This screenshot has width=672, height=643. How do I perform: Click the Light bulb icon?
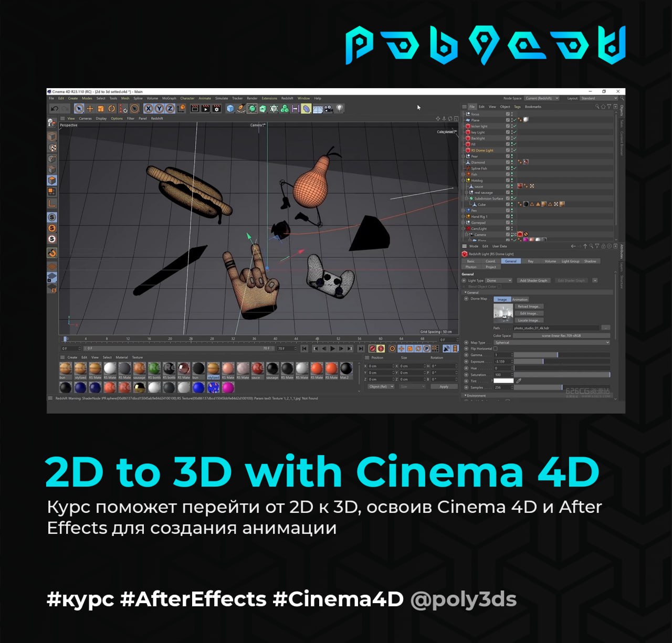point(340,109)
